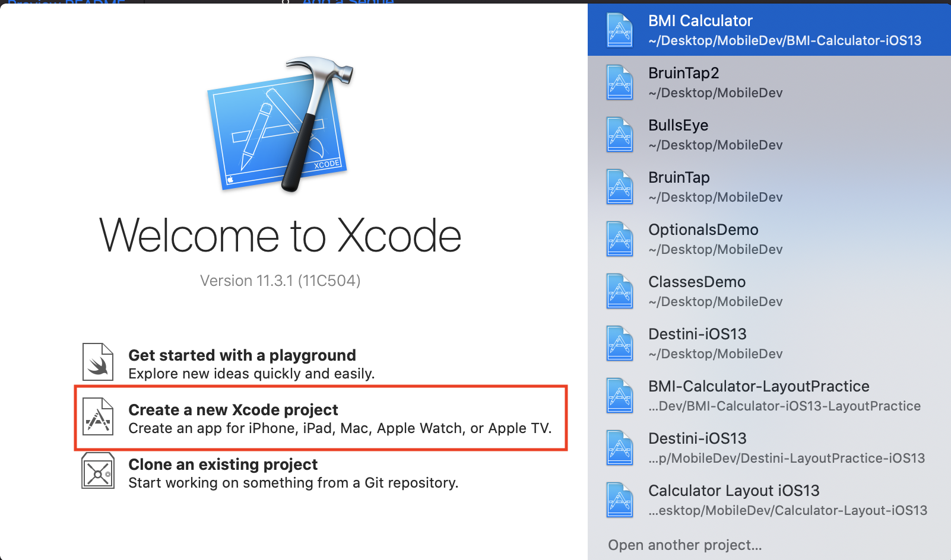Open the OptionalsDemo recent project
This screenshot has height=560, width=951.
(x=769, y=239)
